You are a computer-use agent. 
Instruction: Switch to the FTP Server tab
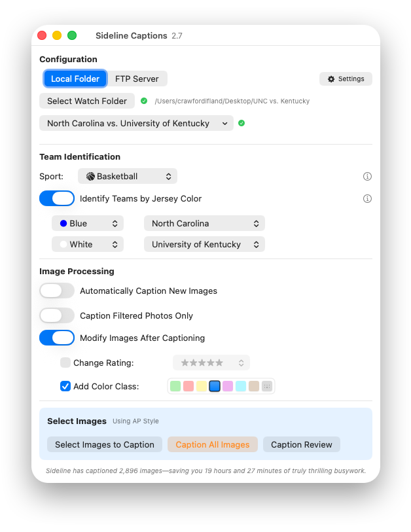click(137, 79)
